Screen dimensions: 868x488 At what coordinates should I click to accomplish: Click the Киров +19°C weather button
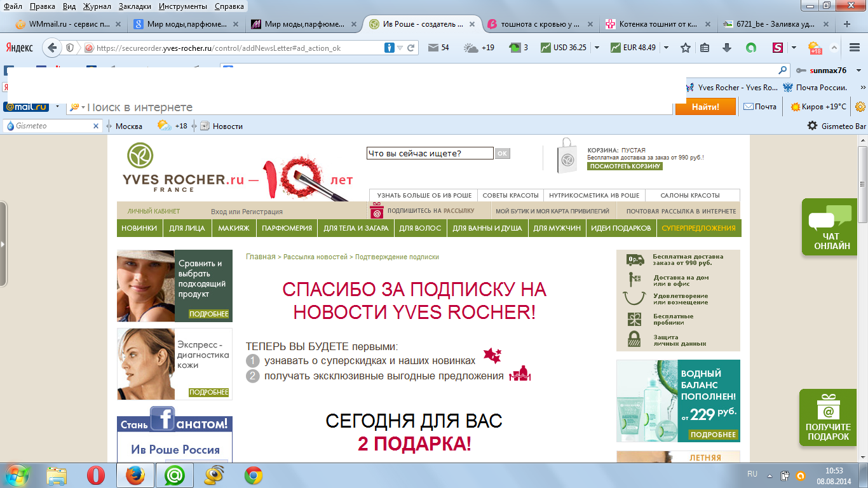(x=818, y=107)
